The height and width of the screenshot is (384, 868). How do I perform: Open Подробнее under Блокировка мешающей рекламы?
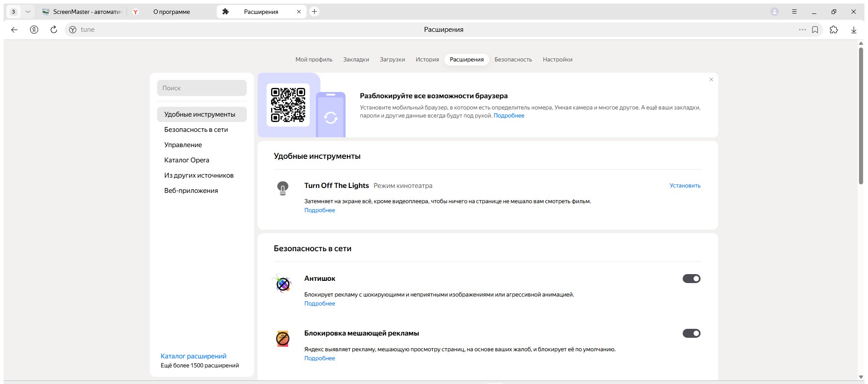320,358
